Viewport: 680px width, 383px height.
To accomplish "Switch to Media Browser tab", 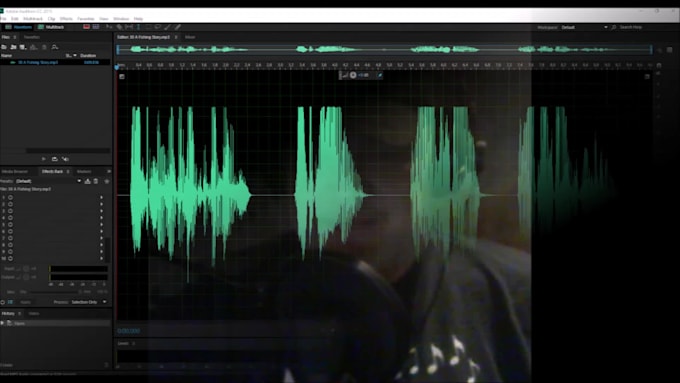I will (15, 171).
